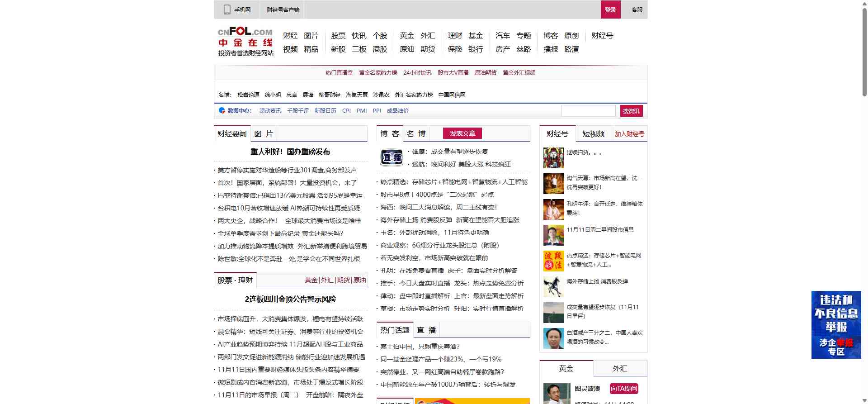Switch to the 外汇 tab
This screenshot has height=404, width=868.
tap(620, 368)
